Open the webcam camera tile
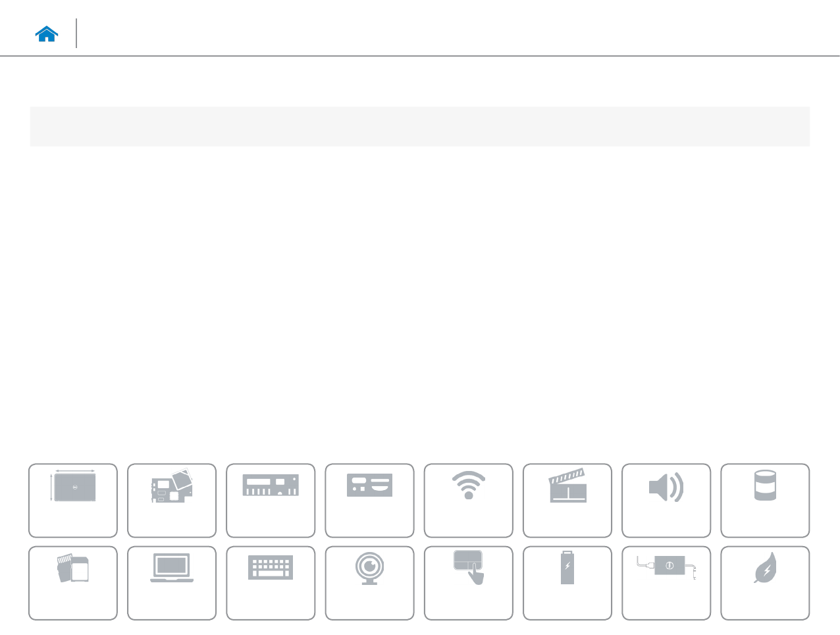The image size is (840, 635). 369,583
